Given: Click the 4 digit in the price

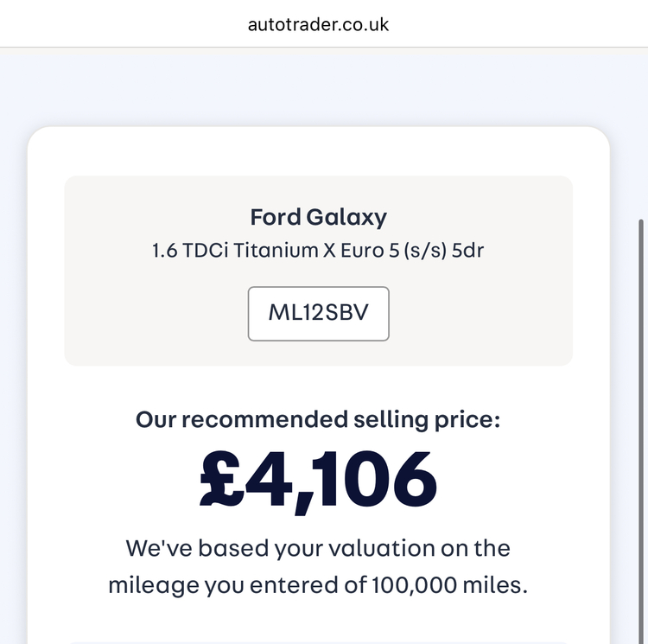Looking at the screenshot, I should [269, 479].
